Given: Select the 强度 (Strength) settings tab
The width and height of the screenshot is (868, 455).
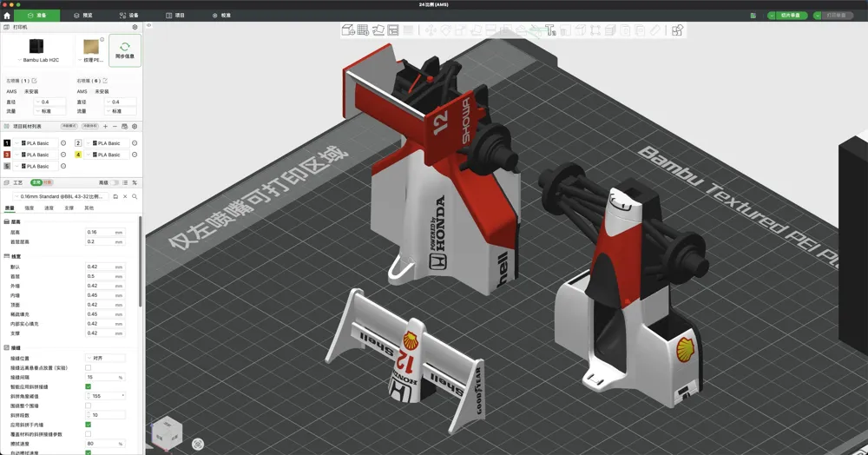Looking at the screenshot, I should [30, 208].
